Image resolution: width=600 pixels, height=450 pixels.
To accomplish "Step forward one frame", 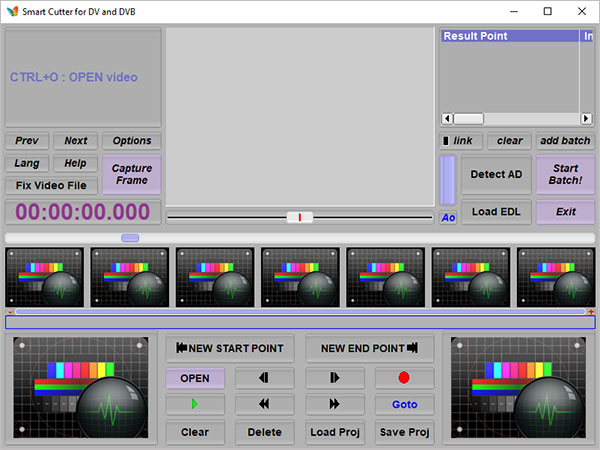I will [335, 379].
